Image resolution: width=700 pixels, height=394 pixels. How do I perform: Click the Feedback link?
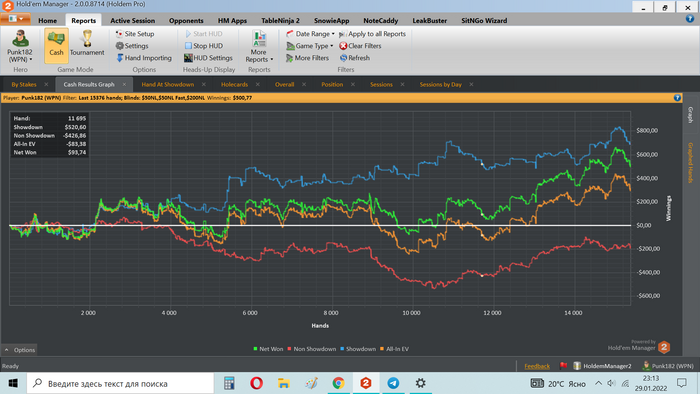(x=537, y=366)
